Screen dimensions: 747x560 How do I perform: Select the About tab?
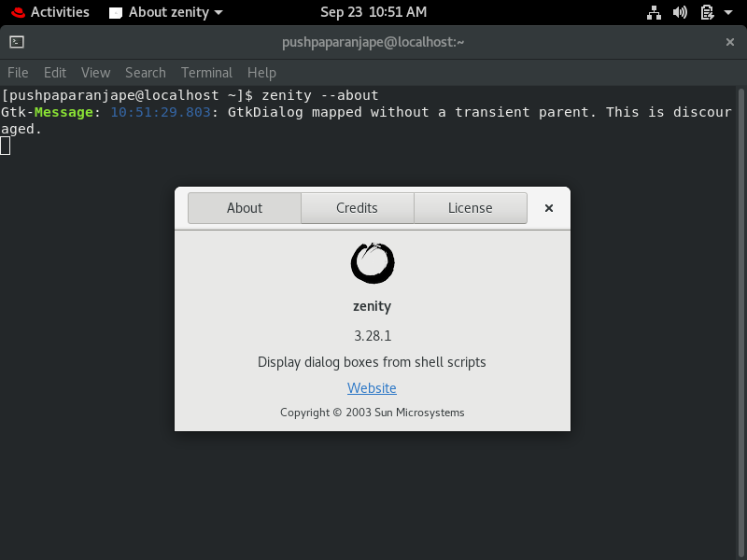[244, 207]
